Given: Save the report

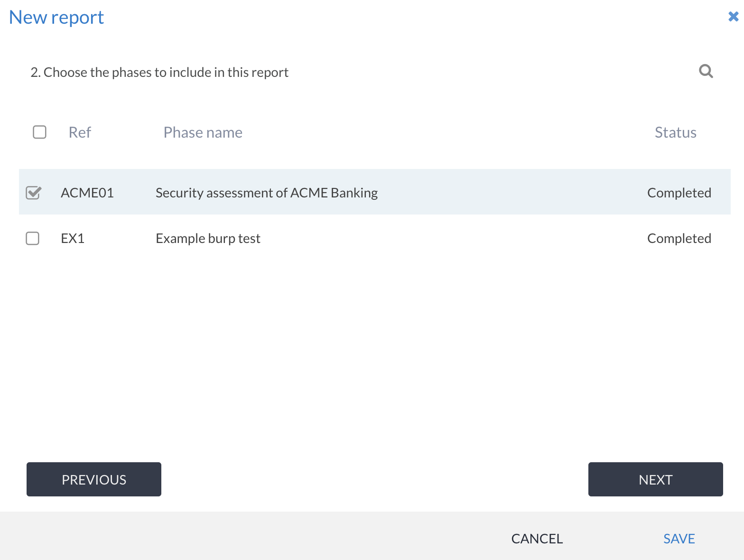Looking at the screenshot, I should pos(679,539).
